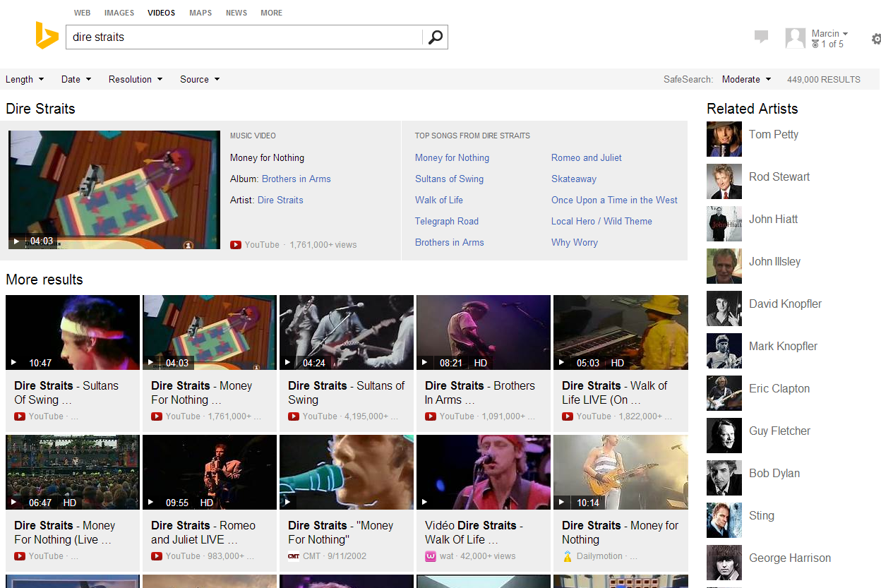The width and height of the screenshot is (881, 588).
Task: Click the rewards medal 1 of 5 icon
Action: (815, 44)
